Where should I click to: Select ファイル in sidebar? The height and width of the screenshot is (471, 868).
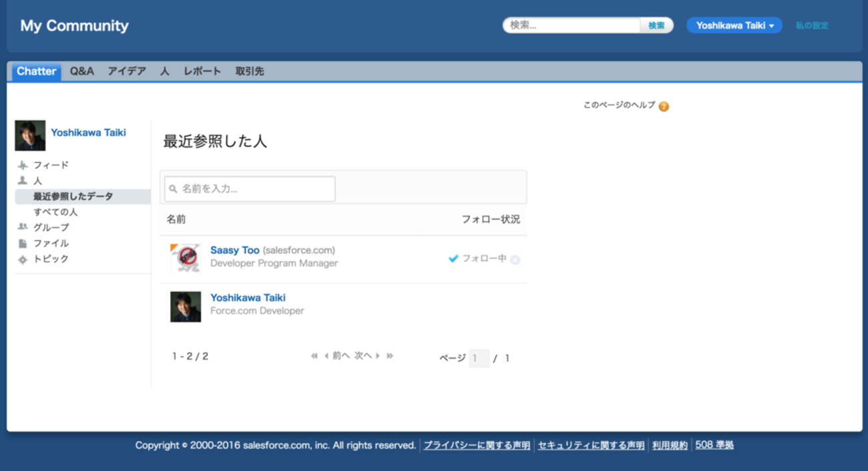[51, 243]
